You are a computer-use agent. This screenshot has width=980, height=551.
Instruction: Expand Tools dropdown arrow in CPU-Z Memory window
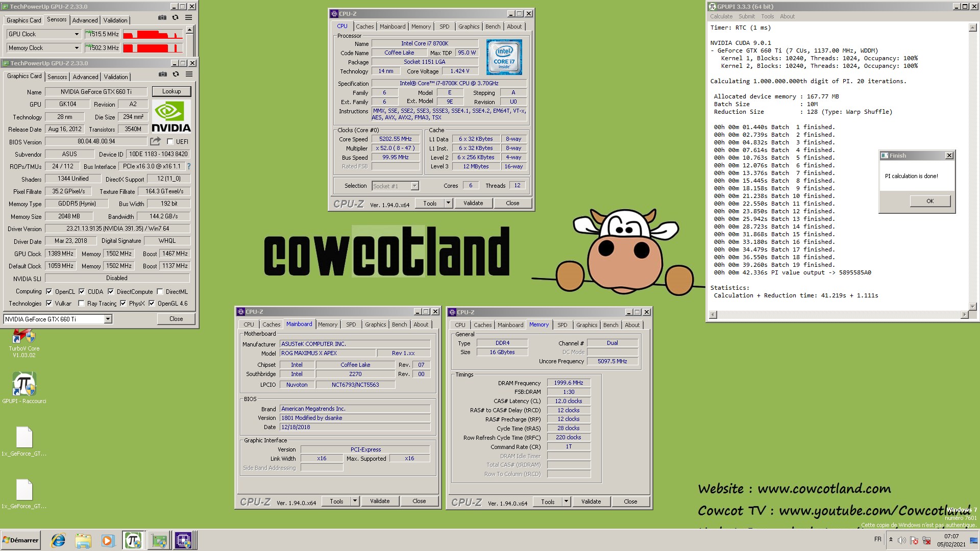point(566,502)
